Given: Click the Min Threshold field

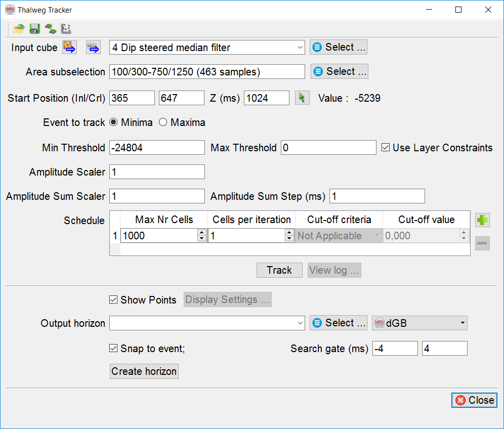Looking at the screenshot, I should pyautogui.click(x=157, y=148).
